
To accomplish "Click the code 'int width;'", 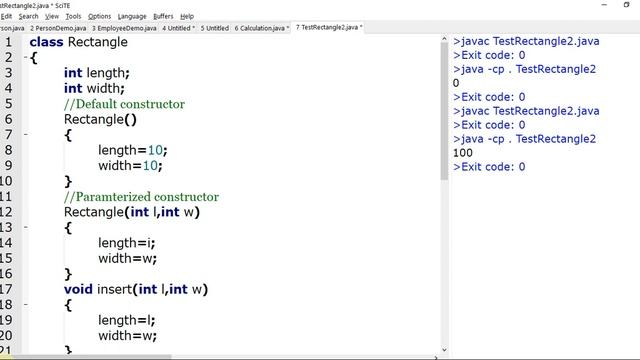I will [x=94, y=89].
